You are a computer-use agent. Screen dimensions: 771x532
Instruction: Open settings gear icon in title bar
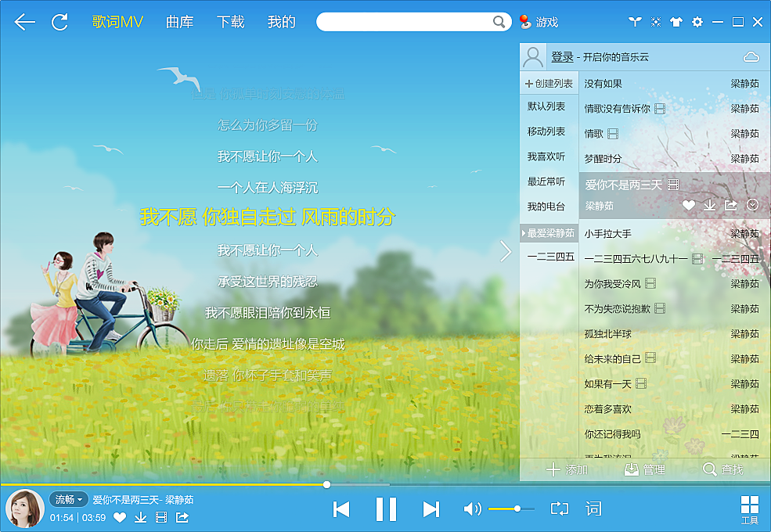[x=697, y=22]
